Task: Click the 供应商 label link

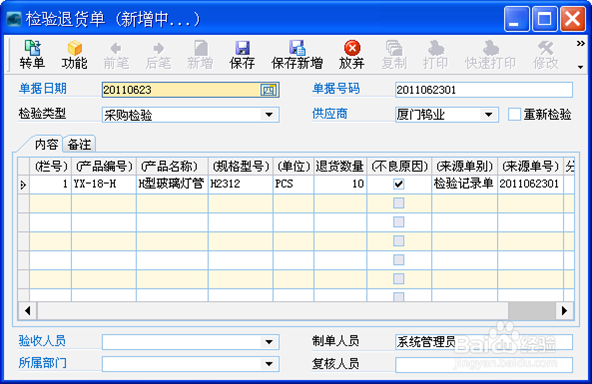Action: (x=330, y=114)
